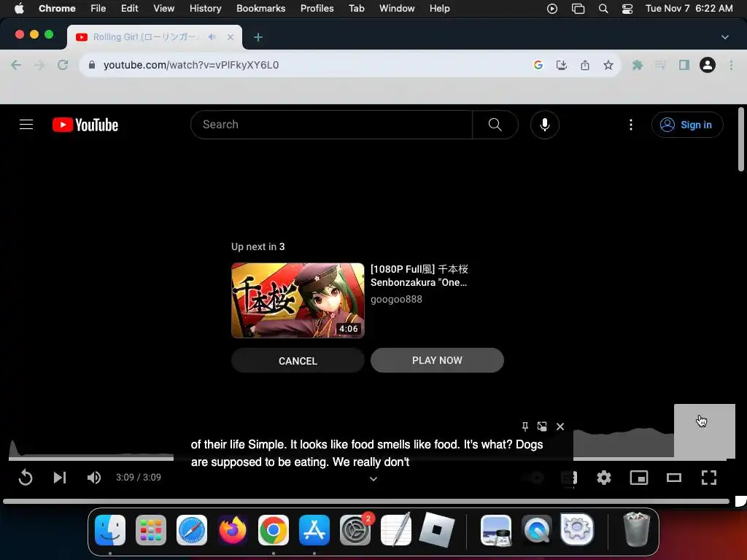Open the File menu
Screen dimensions: 747x560
(x=98, y=8)
